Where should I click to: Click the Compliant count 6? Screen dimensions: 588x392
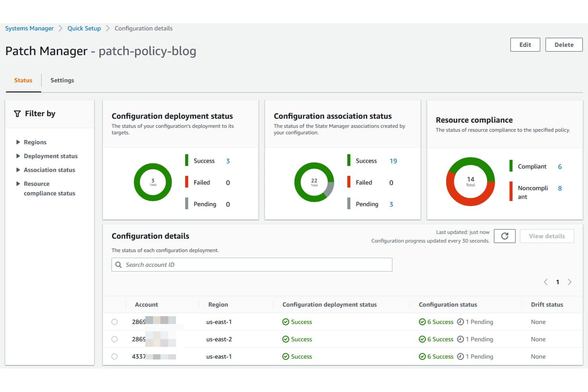click(x=560, y=167)
